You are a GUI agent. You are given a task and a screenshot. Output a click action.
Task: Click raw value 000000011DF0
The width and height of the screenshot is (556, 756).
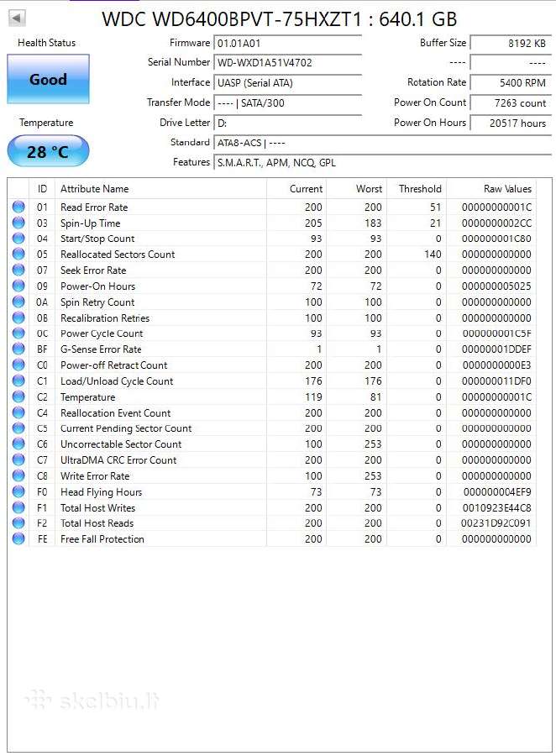496,381
